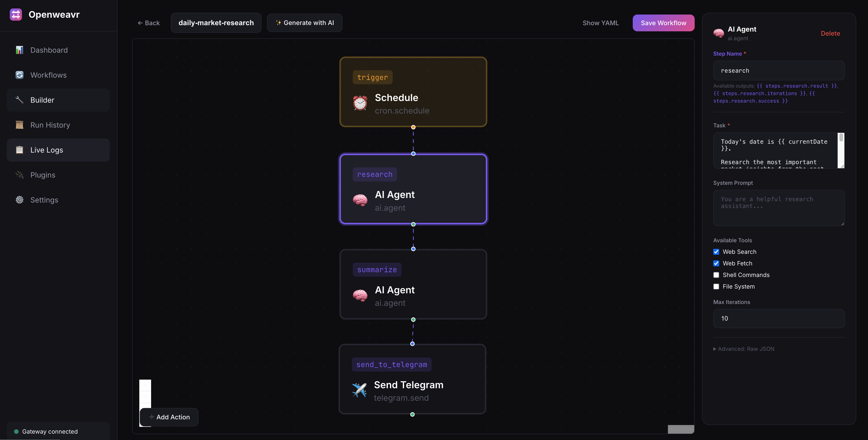Disable the Web Fetch tool
Screen dimensions: 868x440
[716, 263]
